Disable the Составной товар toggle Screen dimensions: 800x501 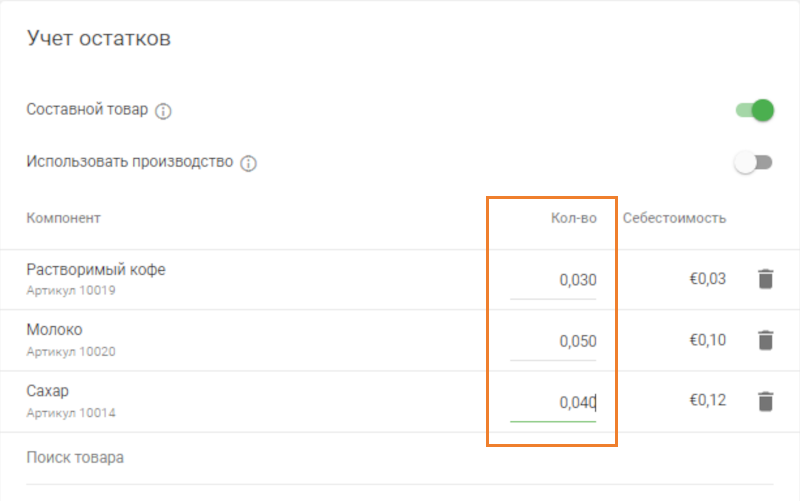(x=755, y=110)
